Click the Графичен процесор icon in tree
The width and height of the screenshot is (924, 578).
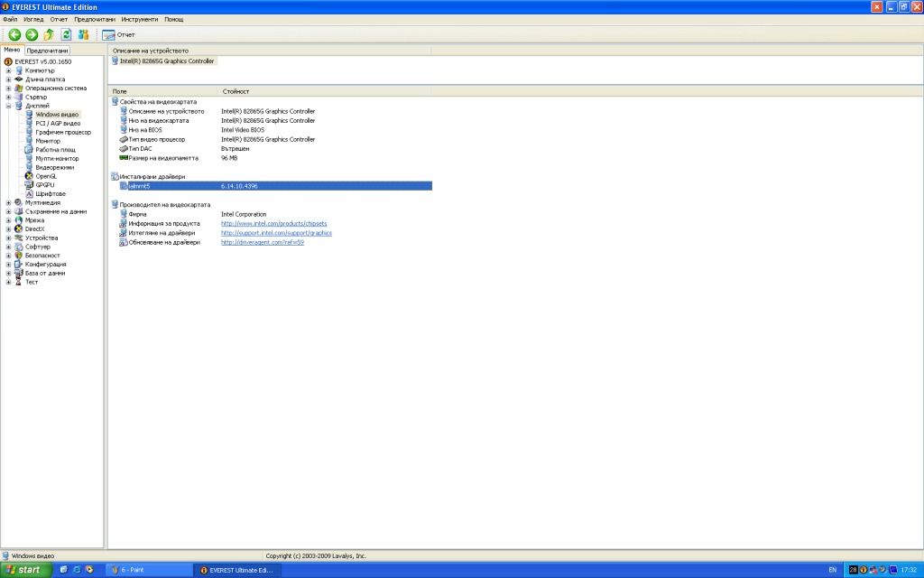(x=29, y=132)
